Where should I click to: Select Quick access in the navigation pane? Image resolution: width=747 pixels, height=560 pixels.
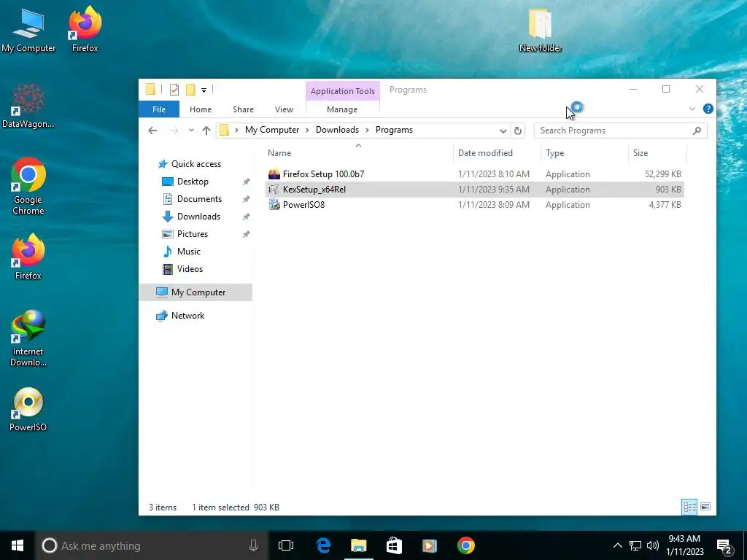pyautogui.click(x=190, y=164)
